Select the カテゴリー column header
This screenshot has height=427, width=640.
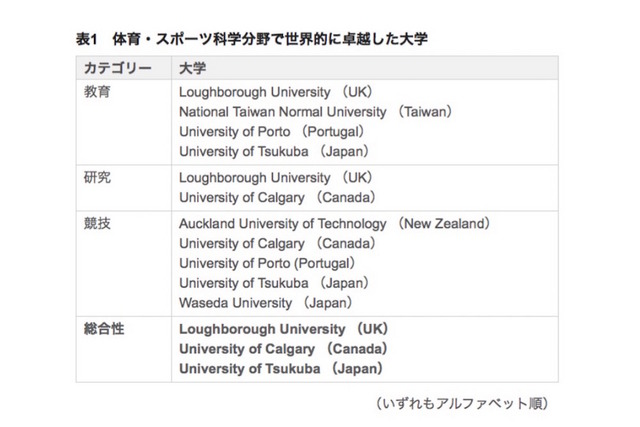click(117, 68)
